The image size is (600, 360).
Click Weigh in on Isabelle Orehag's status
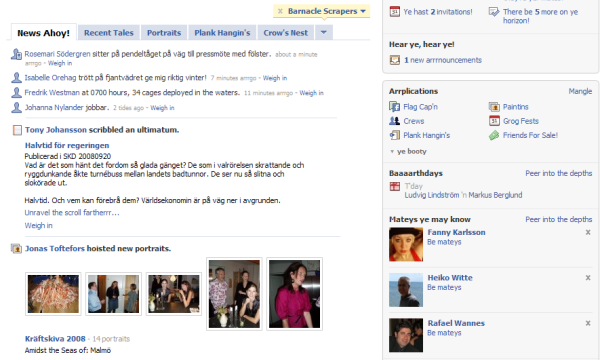pyautogui.click(x=275, y=78)
